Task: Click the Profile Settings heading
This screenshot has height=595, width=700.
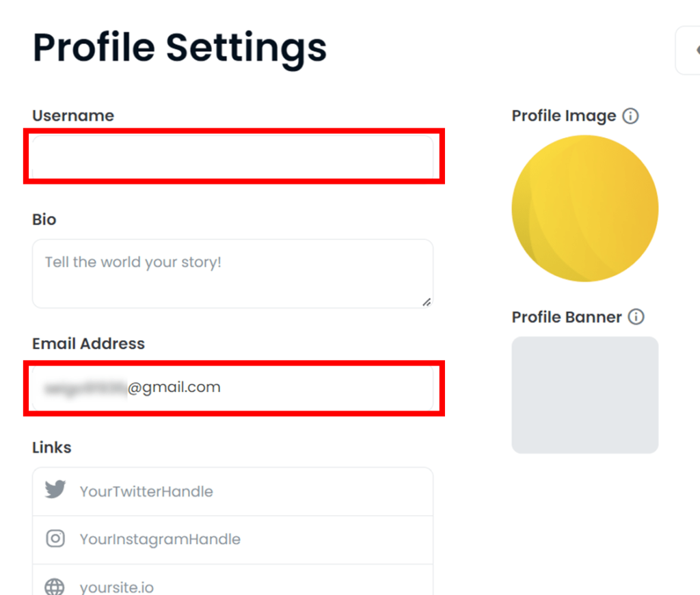Action: click(180, 49)
